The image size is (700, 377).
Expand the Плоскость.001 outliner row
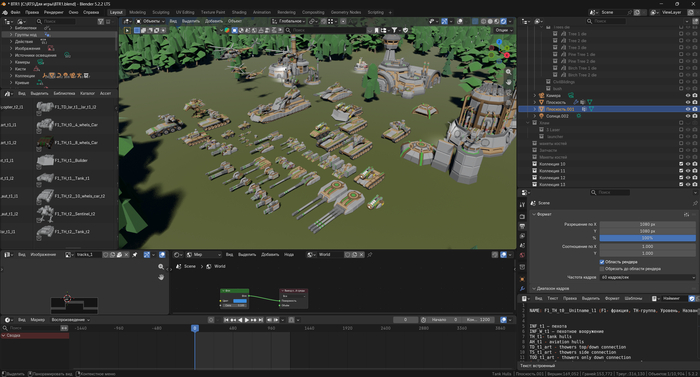[x=535, y=109]
